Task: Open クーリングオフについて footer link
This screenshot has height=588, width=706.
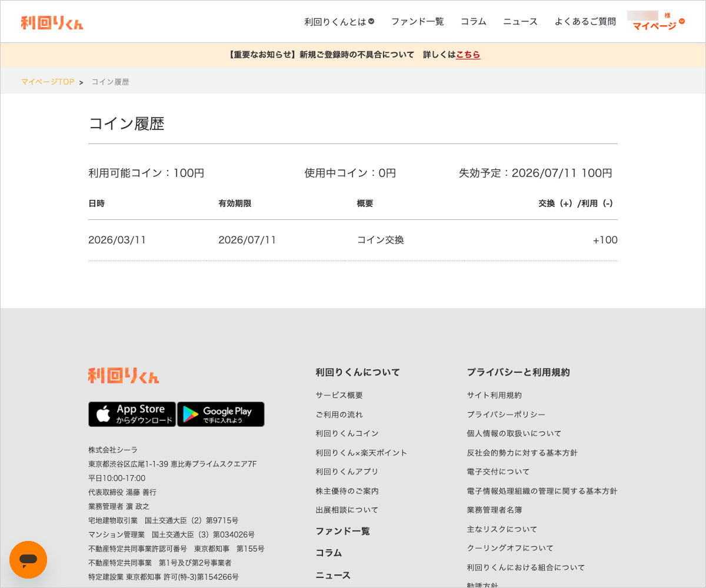Action: coord(509,548)
